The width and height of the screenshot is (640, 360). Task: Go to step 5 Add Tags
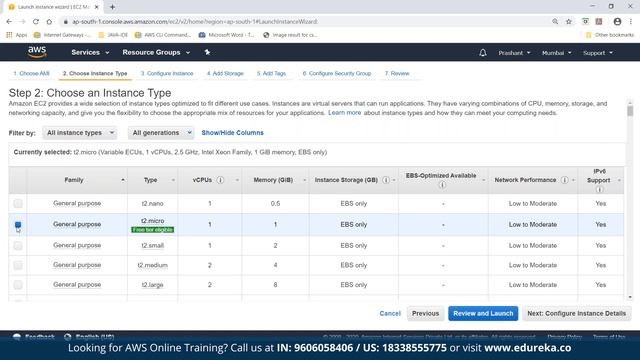(271, 73)
